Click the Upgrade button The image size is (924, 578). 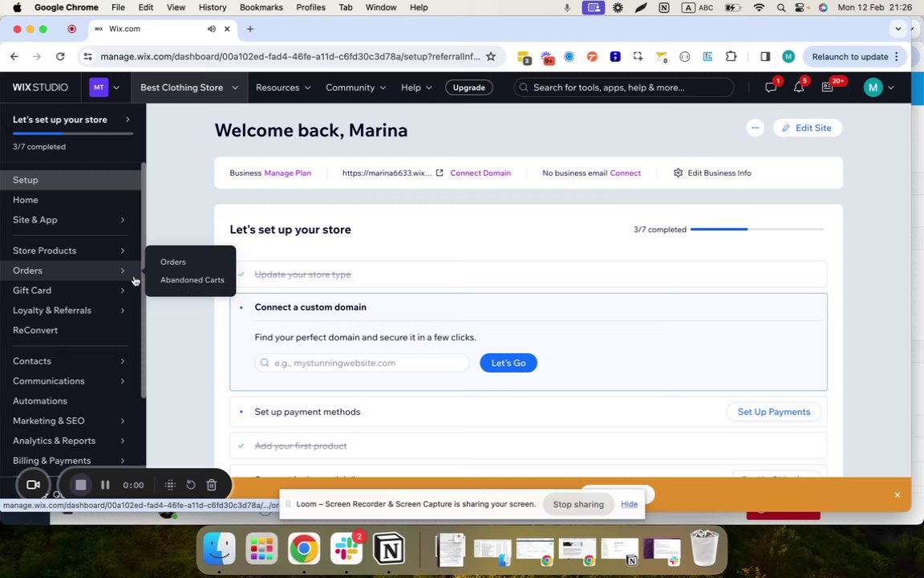[x=469, y=88]
